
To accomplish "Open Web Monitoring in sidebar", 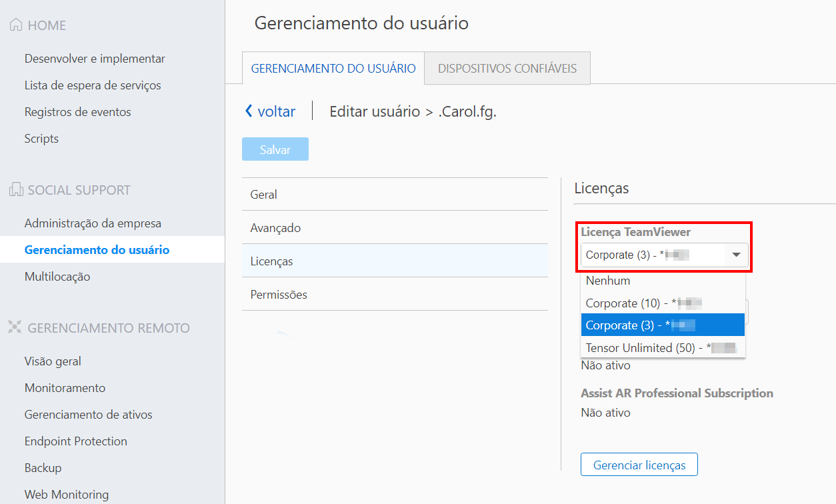I will coord(67,495).
